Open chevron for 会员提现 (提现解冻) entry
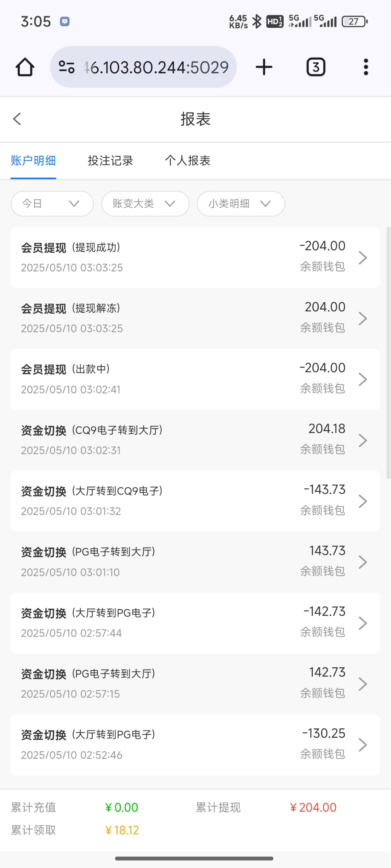The height and width of the screenshot is (868, 391). [362, 319]
